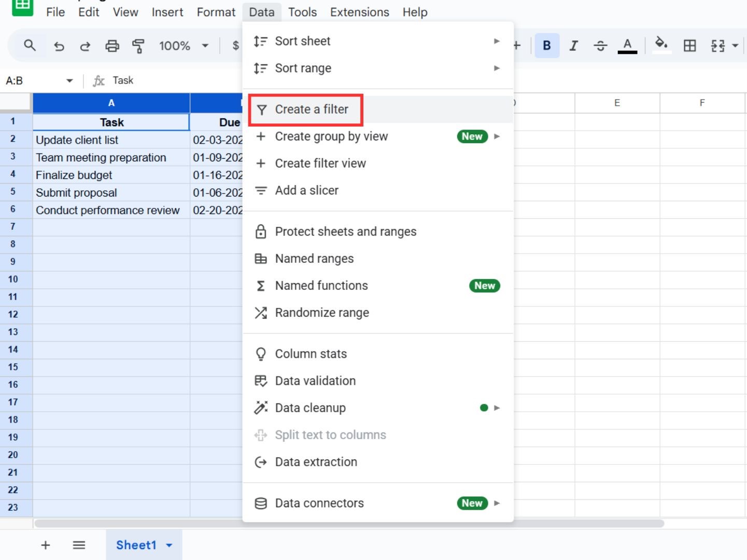Click the View all sheets icon

point(79,545)
